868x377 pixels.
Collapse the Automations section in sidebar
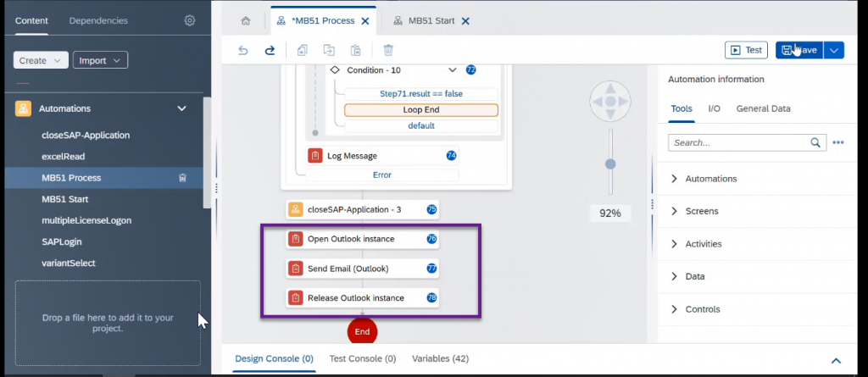[x=181, y=108]
